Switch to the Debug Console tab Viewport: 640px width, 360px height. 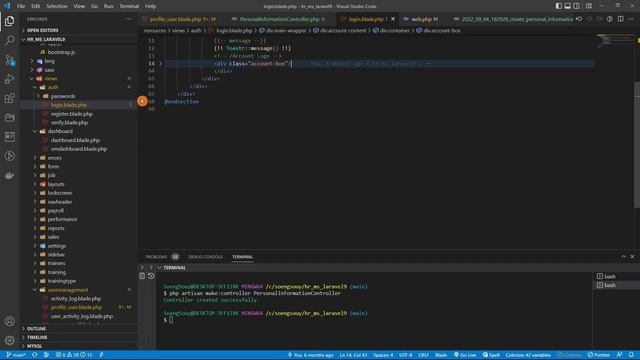point(205,257)
